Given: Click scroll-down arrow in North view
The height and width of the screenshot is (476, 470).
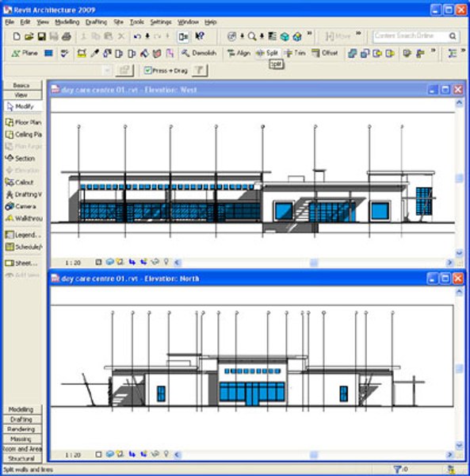Looking at the screenshot, I should [459, 445].
